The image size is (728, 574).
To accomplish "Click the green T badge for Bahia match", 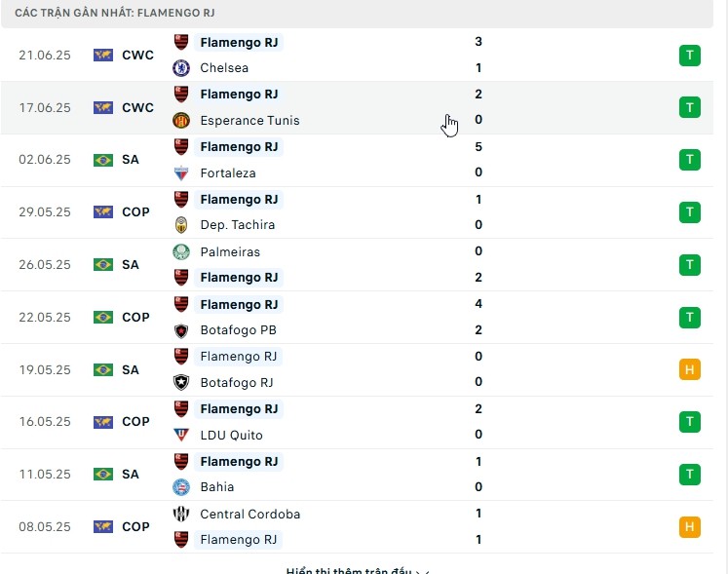I will click(690, 475).
